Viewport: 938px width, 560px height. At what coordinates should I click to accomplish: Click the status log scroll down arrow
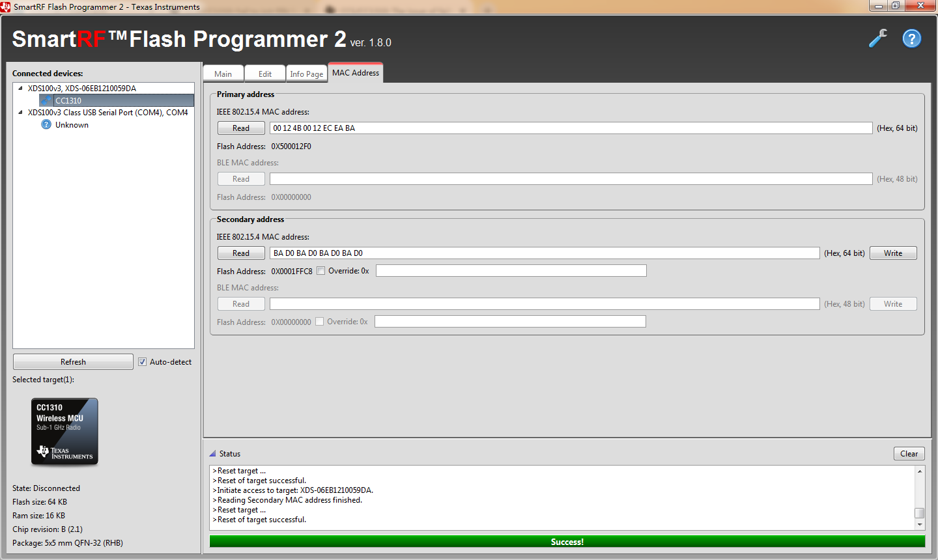(920, 525)
